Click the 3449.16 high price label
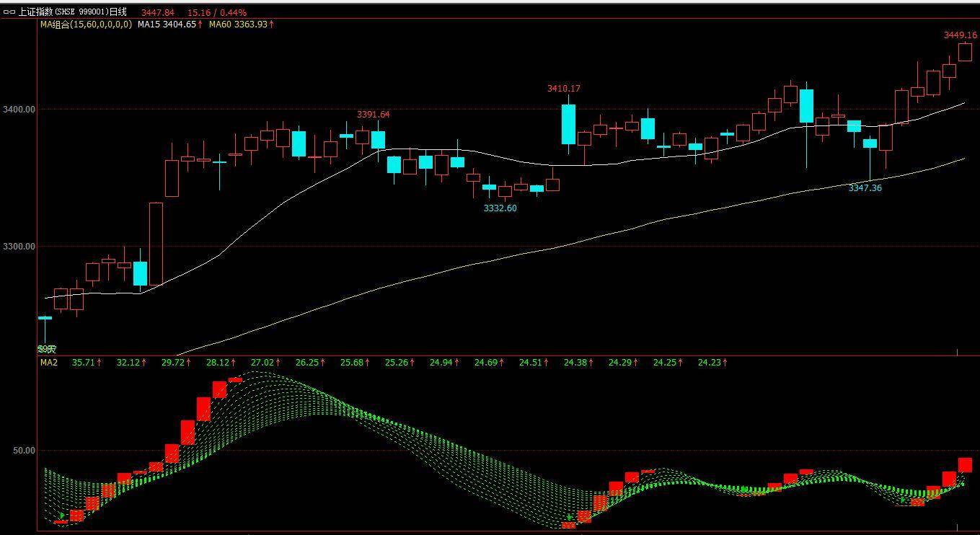Screen dimensions: 980x535 pos(960,35)
